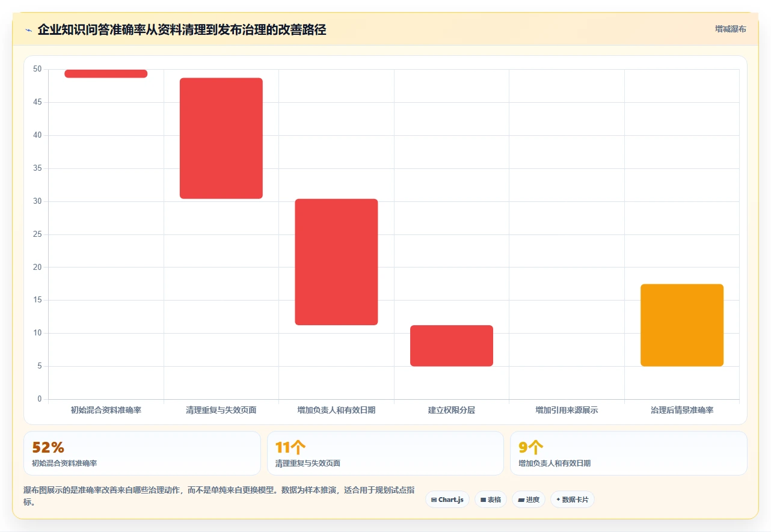This screenshot has width=771, height=532.
Task: Select the 52% 初始混合资料准确率 card
Action: [142, 453]
